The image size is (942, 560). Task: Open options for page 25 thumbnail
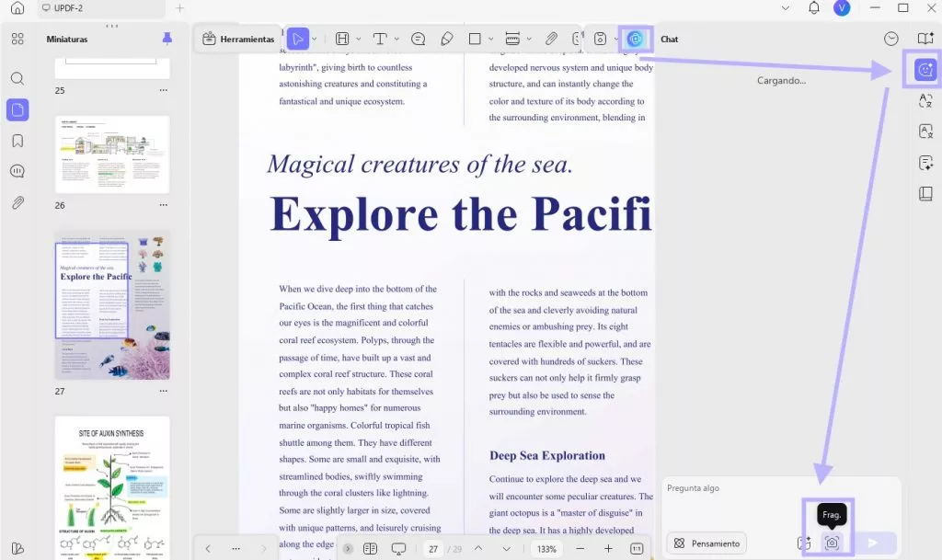point(164,90)
